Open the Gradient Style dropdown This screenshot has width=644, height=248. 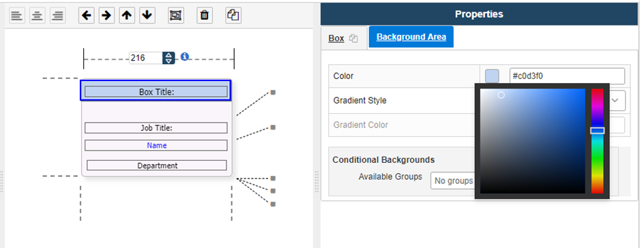click(553, 100)
